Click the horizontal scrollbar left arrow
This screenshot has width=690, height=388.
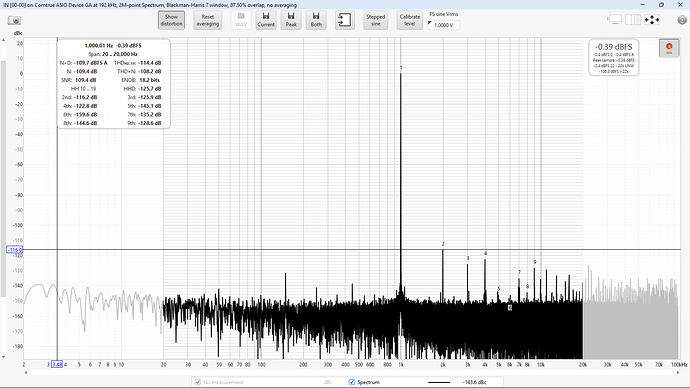(x=26, y=373)
